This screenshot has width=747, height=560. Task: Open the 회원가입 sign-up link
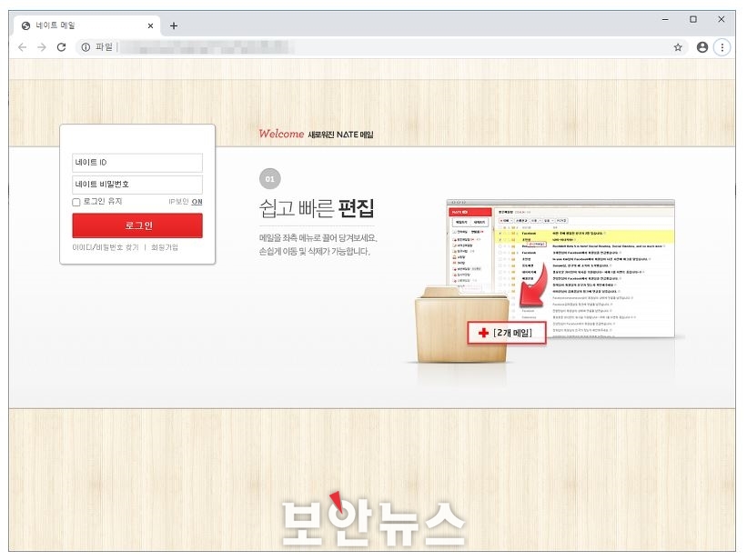click(x=165, y=247)
